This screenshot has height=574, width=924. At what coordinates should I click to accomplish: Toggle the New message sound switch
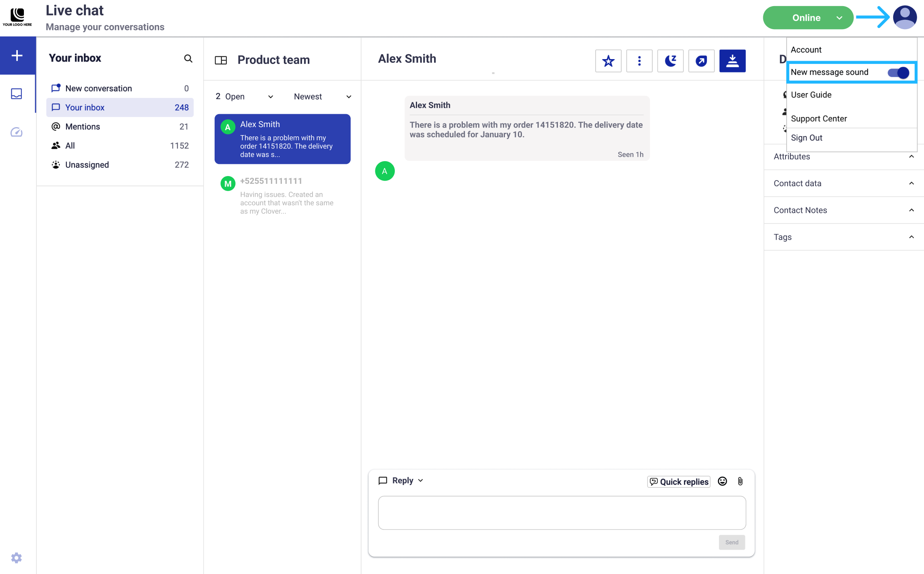coord(898,72)
